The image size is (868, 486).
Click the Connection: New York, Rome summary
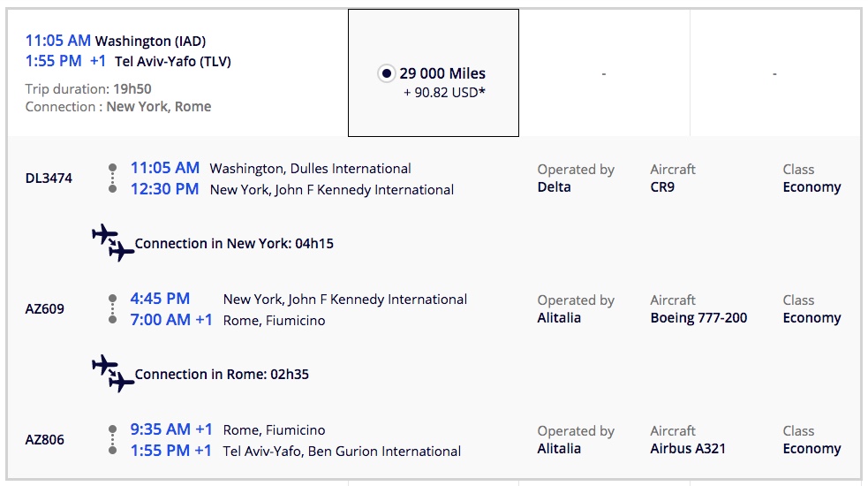[118, 106]
